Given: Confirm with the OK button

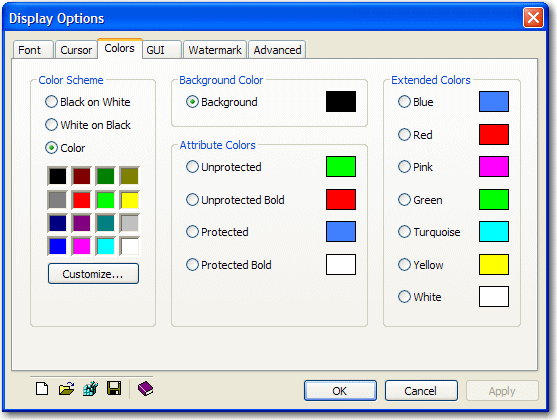Looking at the screenshot, I should [340, 391].
